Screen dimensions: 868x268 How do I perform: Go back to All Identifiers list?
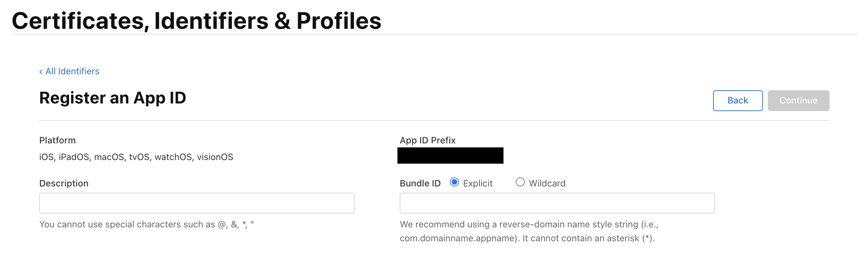pyautogui.click(x=72, y=72)
